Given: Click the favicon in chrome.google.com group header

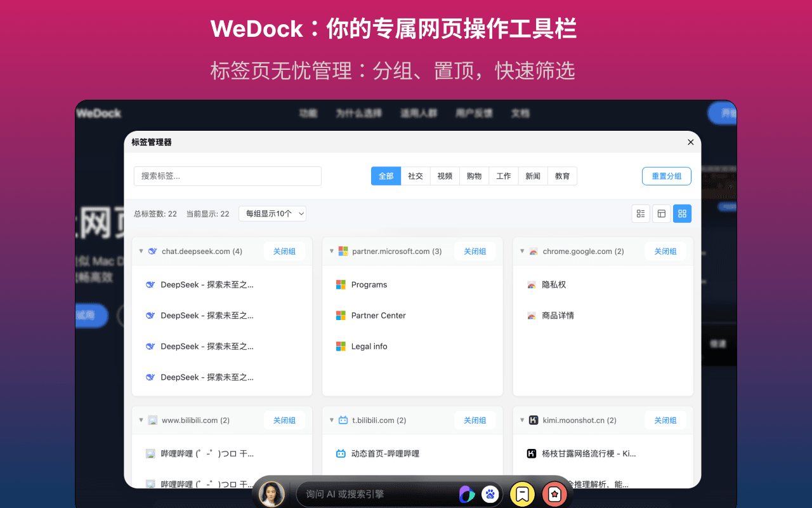Looking at the screenshot, I should pyautogui.click(x=534, y=251).
